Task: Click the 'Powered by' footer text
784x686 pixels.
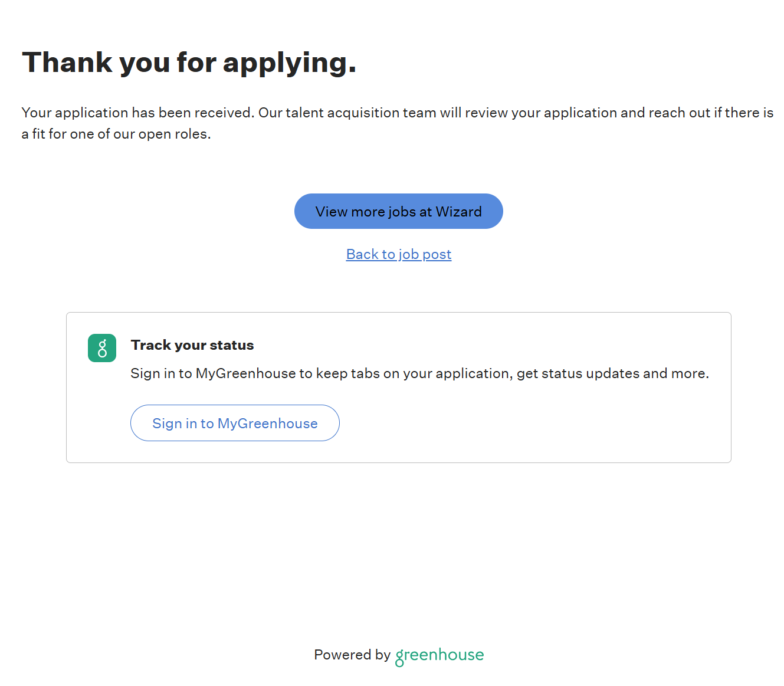Action: 352,655
